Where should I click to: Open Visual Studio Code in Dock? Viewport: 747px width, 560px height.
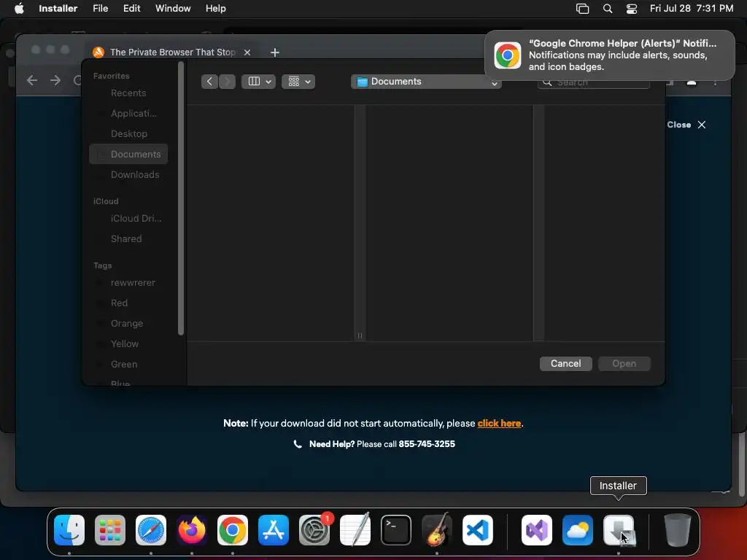[x=477, y=530]
